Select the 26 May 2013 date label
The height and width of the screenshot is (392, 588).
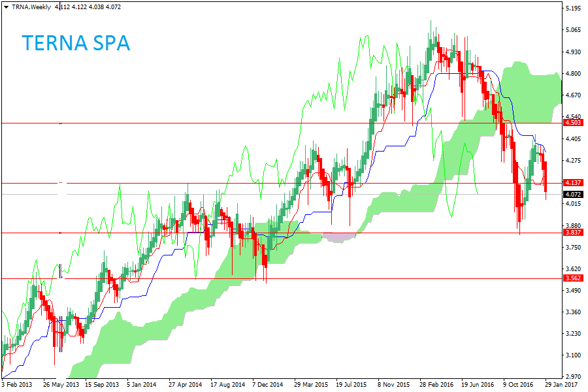click(61, 385)
